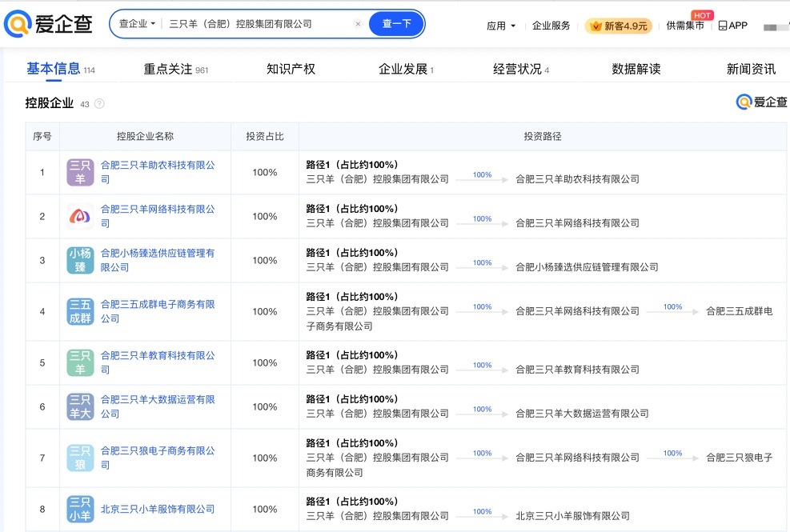This screenshot has width=790, height=532.
Task: Switch to the 知识产权 tab
Action: [291, 69]
